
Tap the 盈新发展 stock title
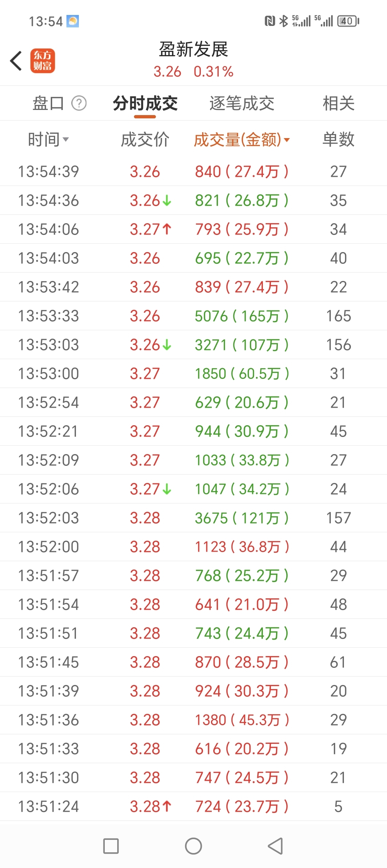pyautogui.click(x=193, y=50)
